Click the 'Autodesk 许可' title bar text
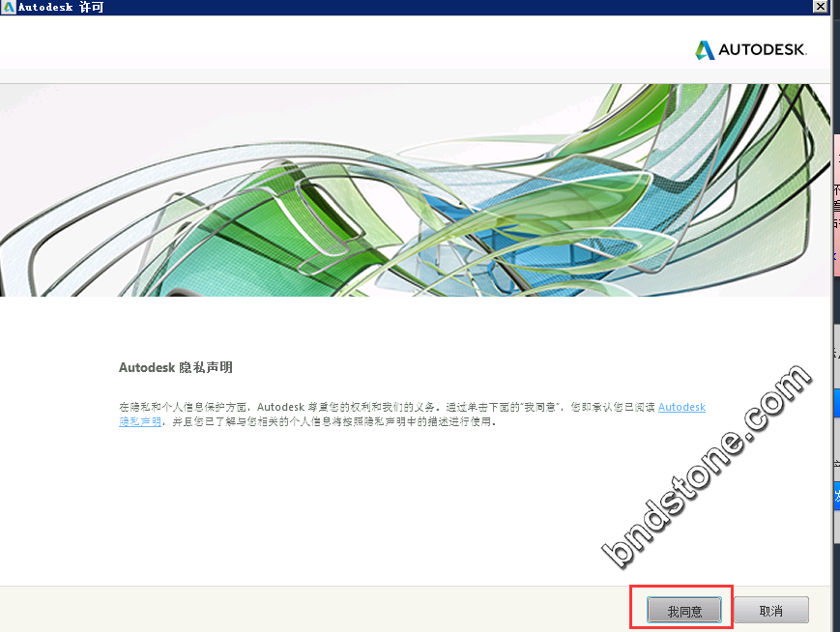This screenshot has width=840, height=632. point(61,7)
